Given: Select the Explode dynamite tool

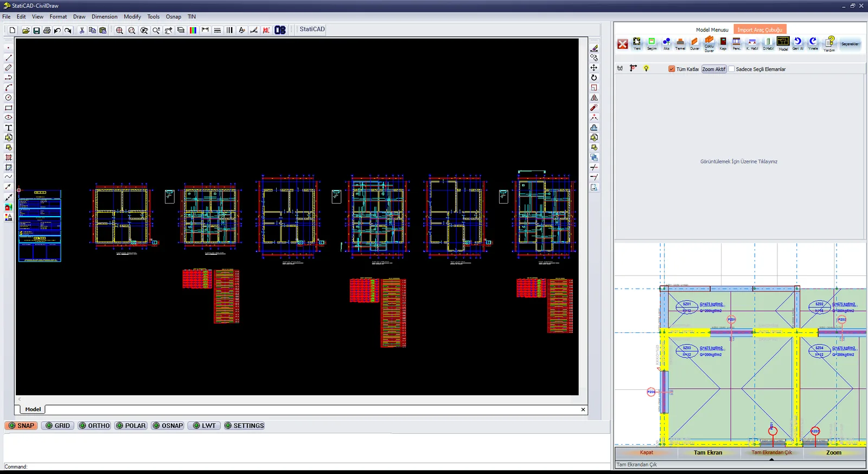Looking at the screenshot, I should [594, 108].
